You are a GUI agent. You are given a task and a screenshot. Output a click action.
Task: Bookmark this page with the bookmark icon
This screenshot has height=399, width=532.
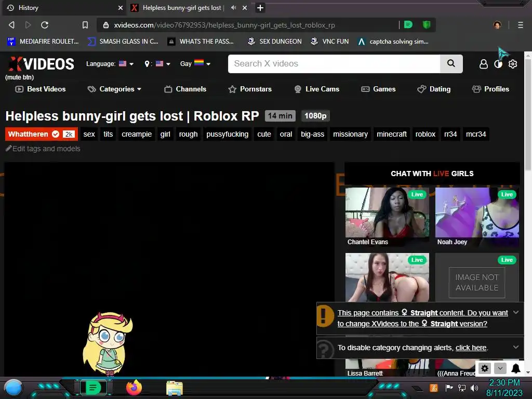point(85,25)
